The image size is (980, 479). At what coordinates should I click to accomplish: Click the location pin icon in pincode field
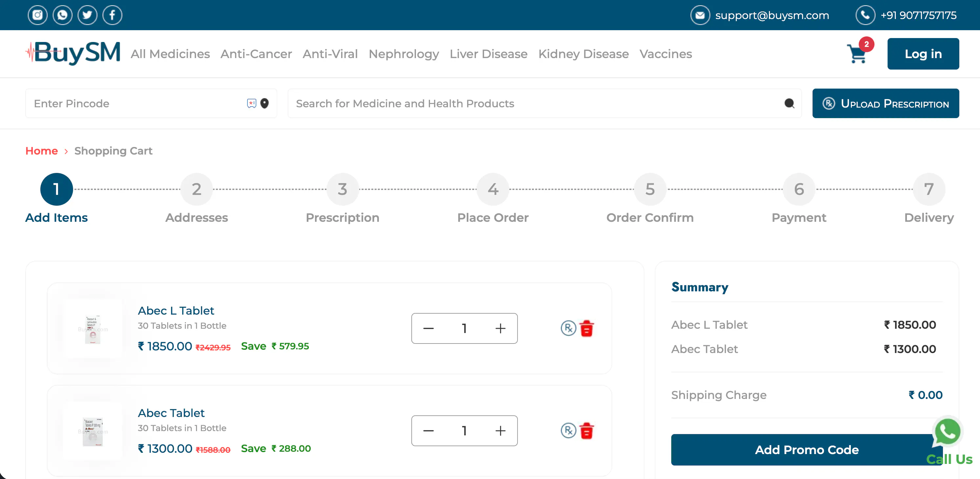(x=265, y=103)
